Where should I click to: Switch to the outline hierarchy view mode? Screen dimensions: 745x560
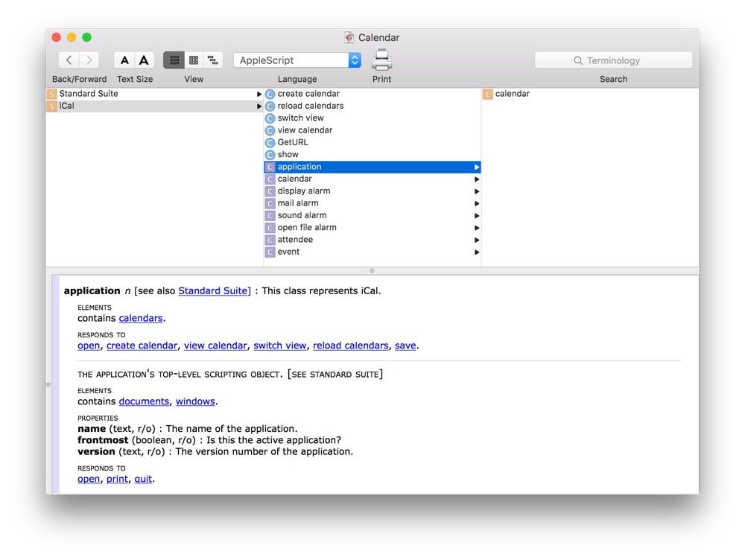click(213, 60)
